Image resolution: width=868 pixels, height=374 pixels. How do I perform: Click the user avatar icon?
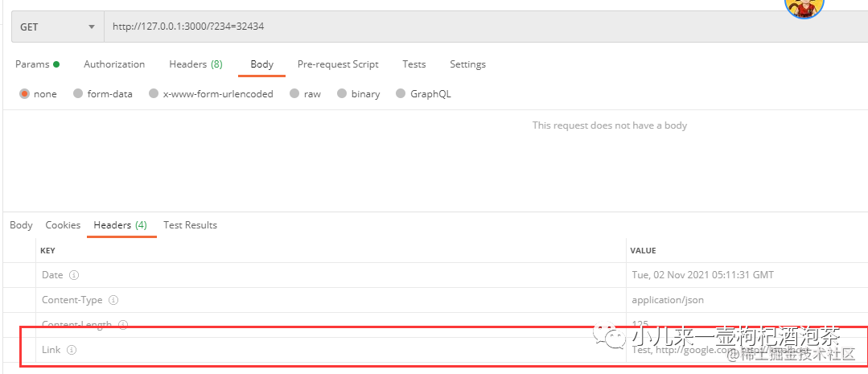(x=804, y=6)
